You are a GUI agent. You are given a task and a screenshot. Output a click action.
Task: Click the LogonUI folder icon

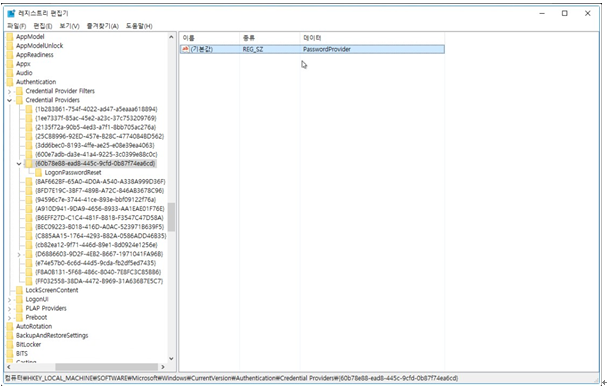[19, 299]
